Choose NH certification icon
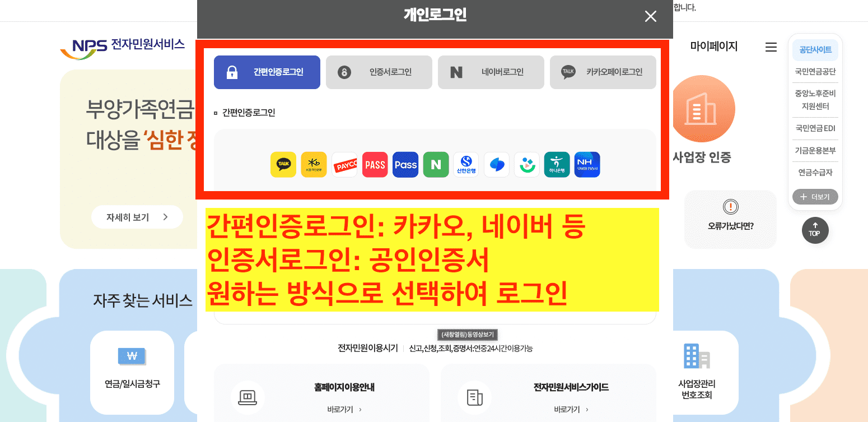 (x=587, y=165)
